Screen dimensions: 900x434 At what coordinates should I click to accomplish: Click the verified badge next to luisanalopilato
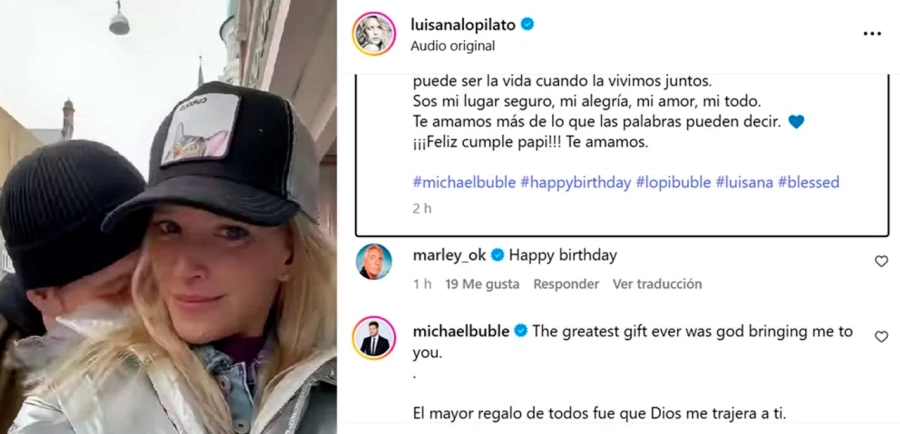[527, 24]
